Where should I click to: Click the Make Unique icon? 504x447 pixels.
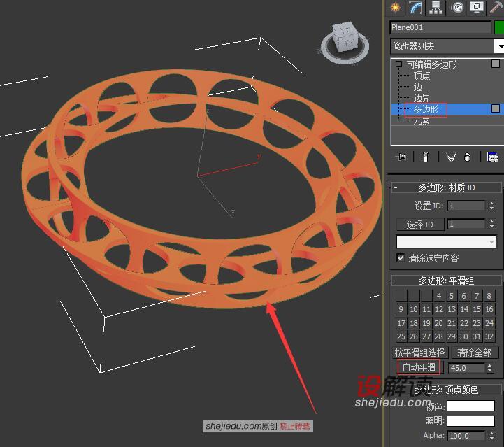click(x=451, y=157)
